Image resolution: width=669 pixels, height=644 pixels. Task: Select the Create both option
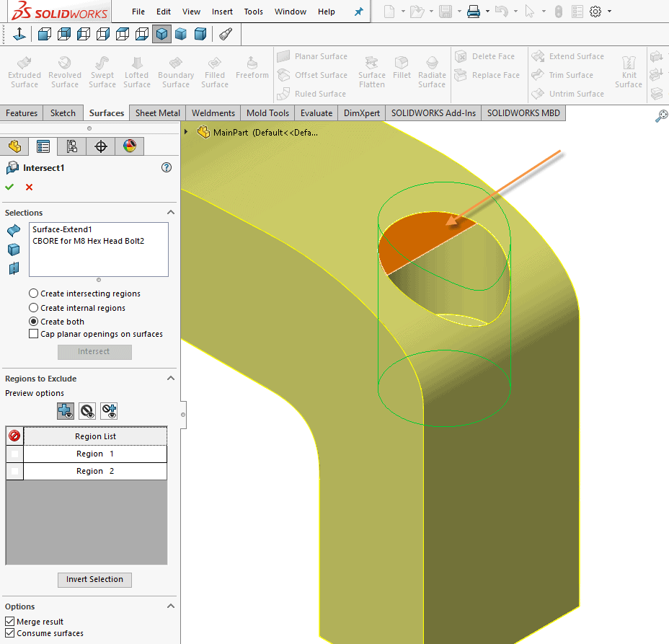coord(56,322)
